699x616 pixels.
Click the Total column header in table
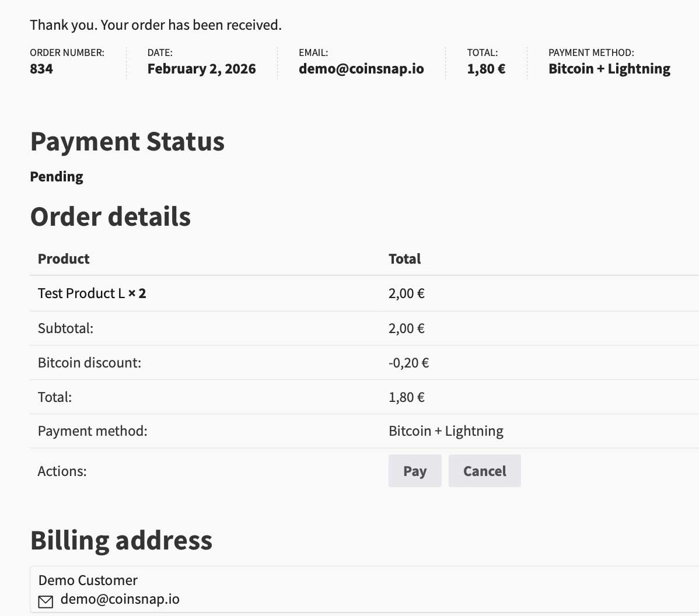[404, 259]
